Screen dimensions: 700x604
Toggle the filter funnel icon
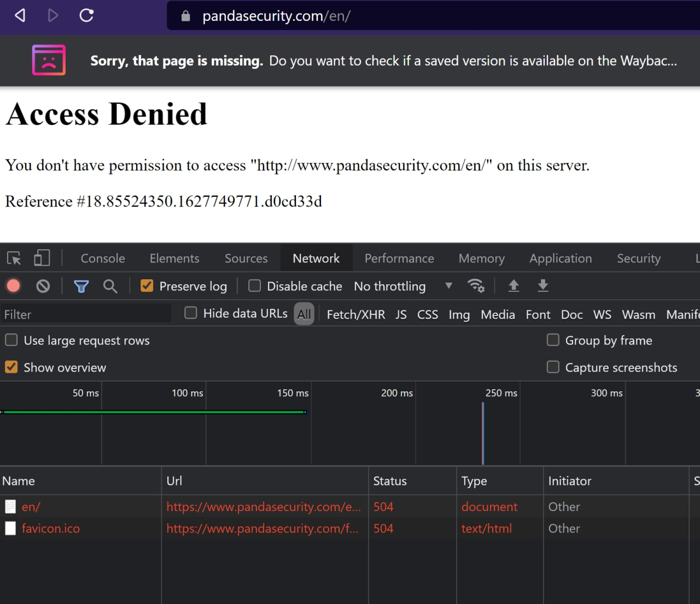(81, 286)
